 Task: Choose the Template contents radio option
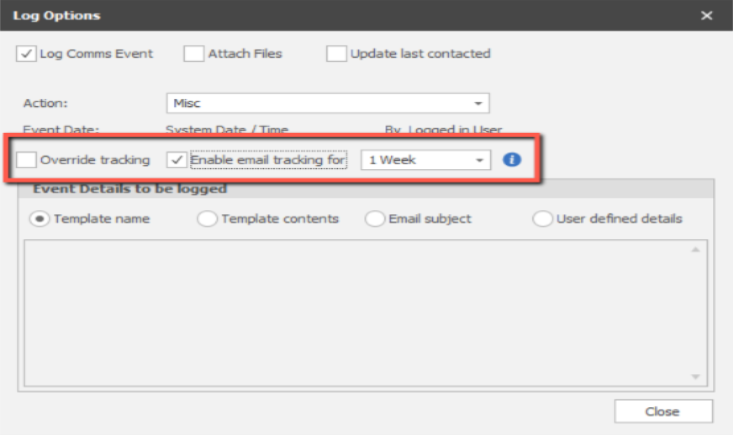tap(208, 219)
